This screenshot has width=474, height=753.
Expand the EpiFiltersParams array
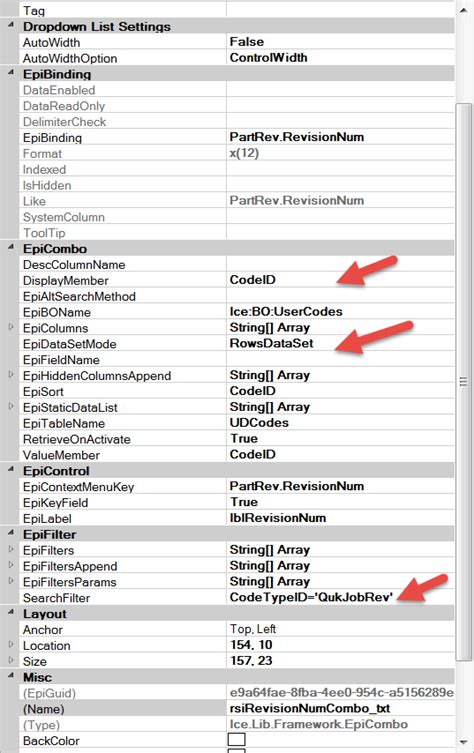click(x=11, y=581)
